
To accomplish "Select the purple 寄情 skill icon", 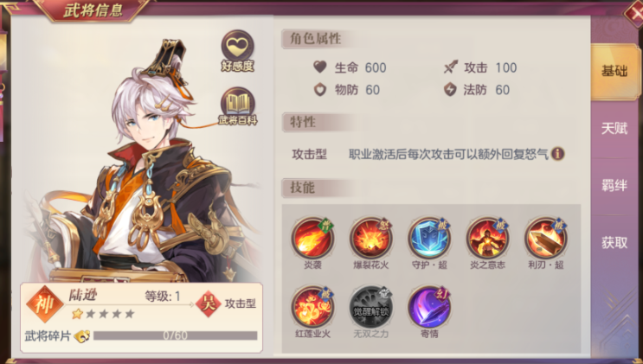I will pyautogui.click(x=429, y=307).
